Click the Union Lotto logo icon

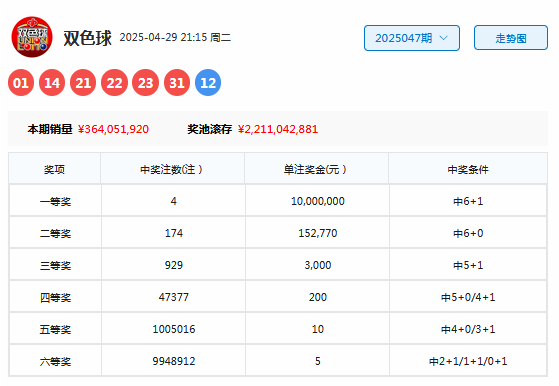[x=32, y=37]
